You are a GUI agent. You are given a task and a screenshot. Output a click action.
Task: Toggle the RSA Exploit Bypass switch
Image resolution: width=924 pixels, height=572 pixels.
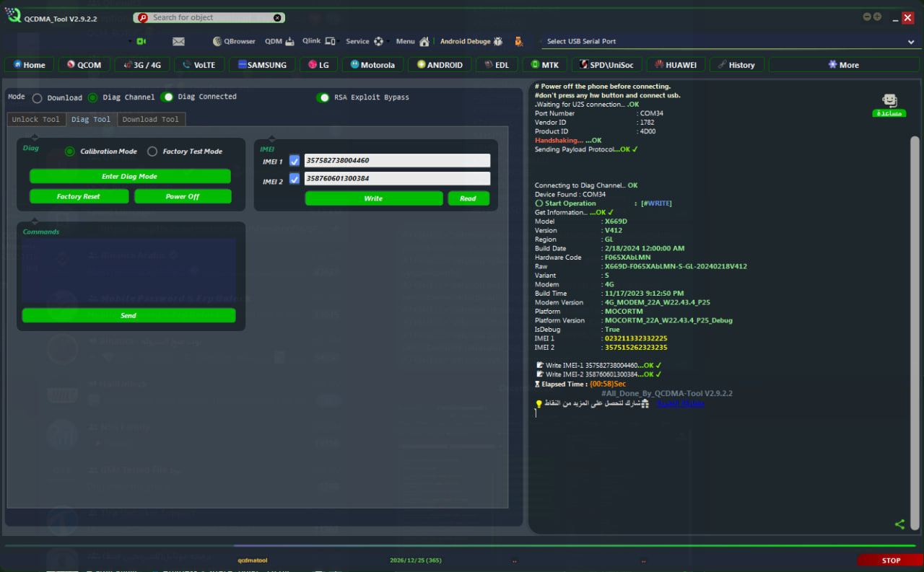[x=323, y=97]
